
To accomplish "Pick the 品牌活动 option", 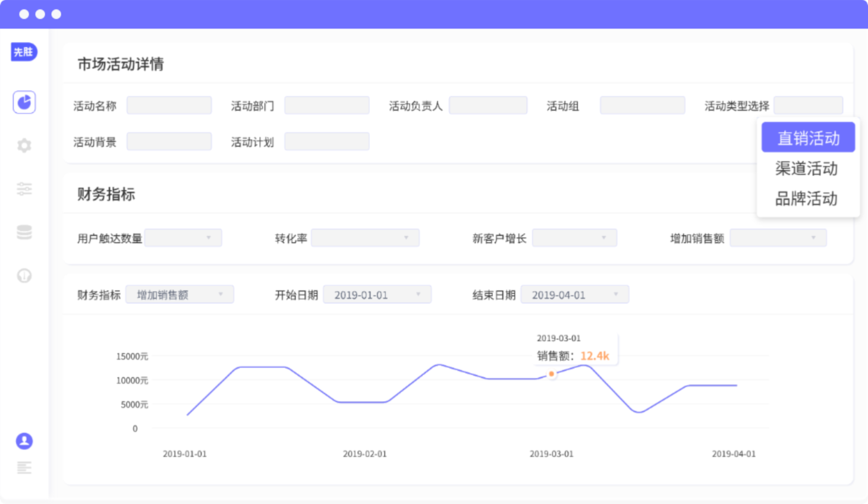I will coord(806,199).
